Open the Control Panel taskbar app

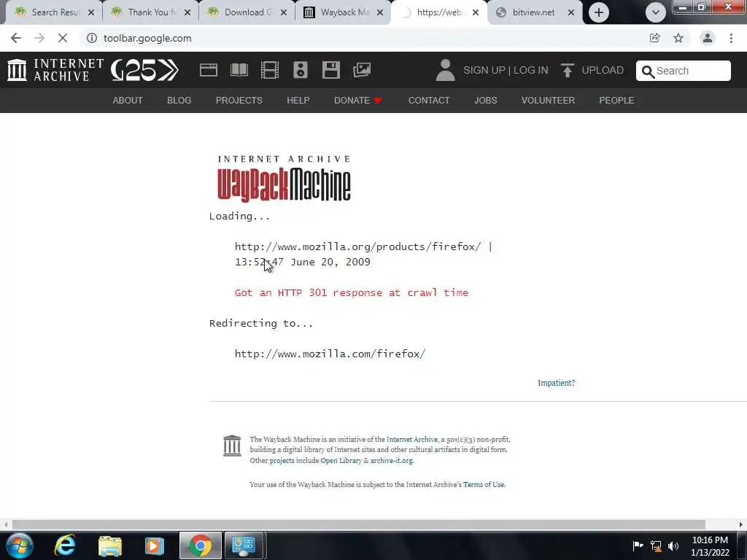pyautogui.click(x=244, y=545)
